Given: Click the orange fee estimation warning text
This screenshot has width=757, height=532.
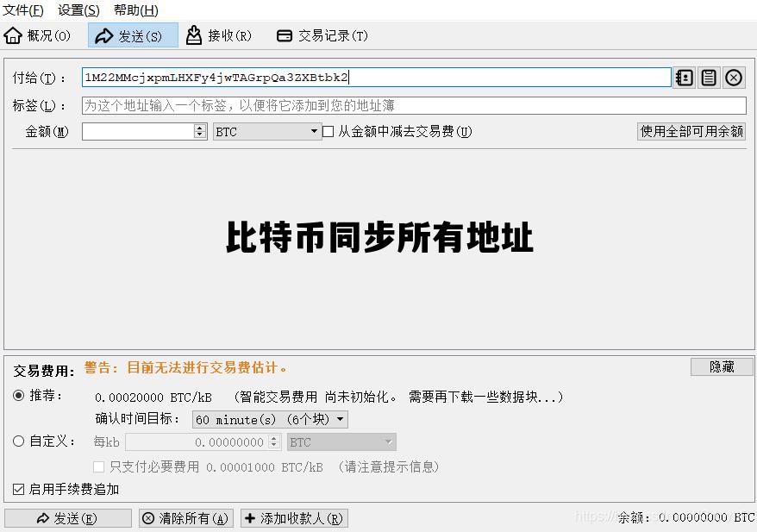Looking at the screenshot, I should point(185,367).
